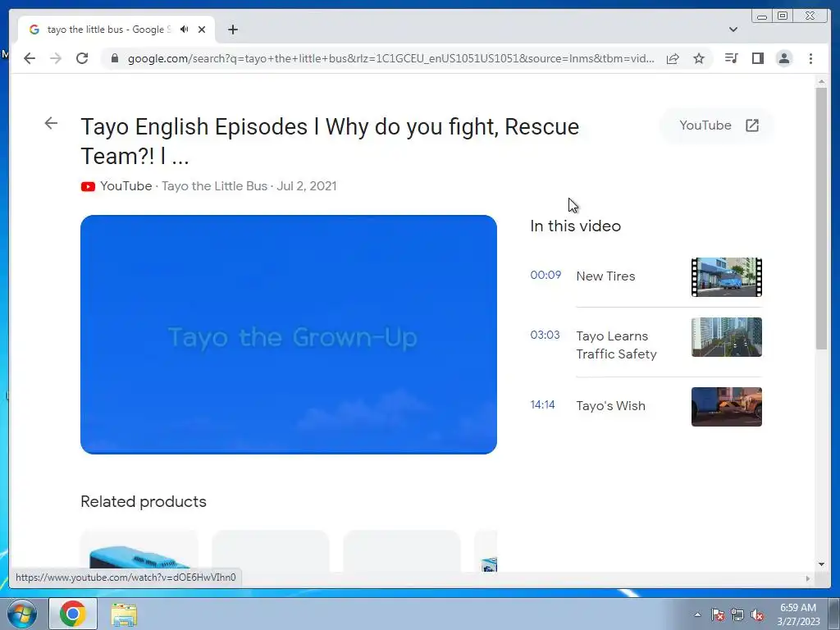840x630 pixels.
Task: Click the back arrow beside the video title
Action: pos(51,123)
